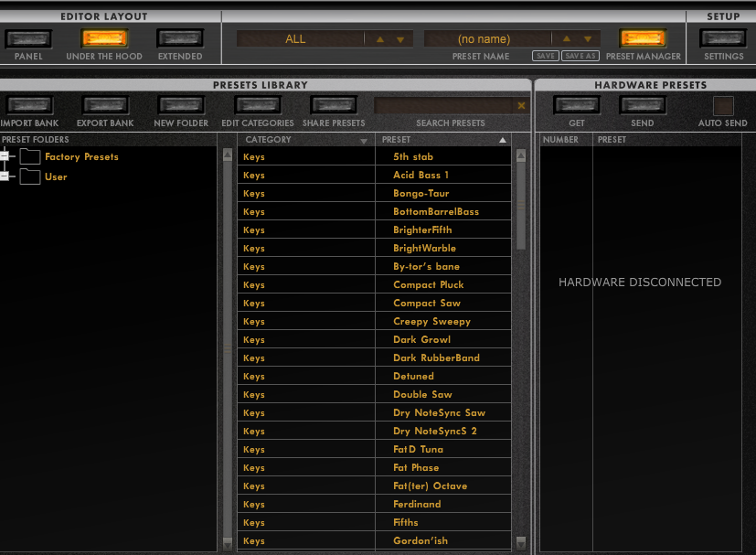Switch to the Panel editor layout
The width and height of the screenshot is (756, 555).
coord(28,38)
